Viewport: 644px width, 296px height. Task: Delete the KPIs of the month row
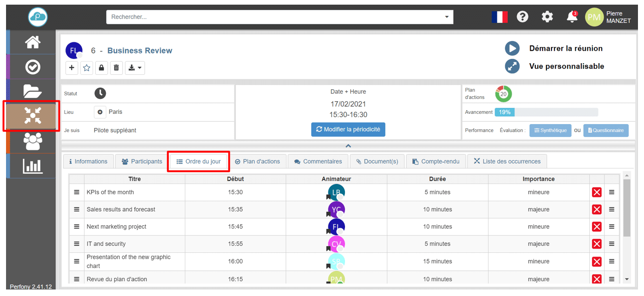[597, 192]
